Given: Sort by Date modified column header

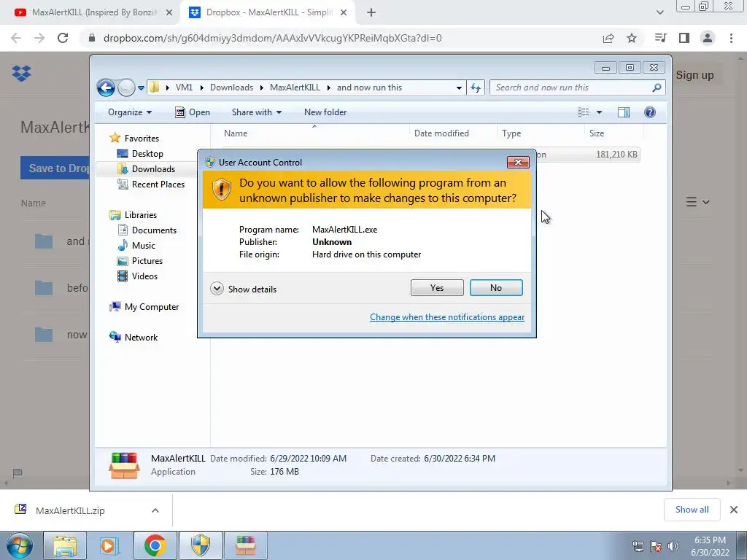Looking at the screenshot, I should coord(452,133).
